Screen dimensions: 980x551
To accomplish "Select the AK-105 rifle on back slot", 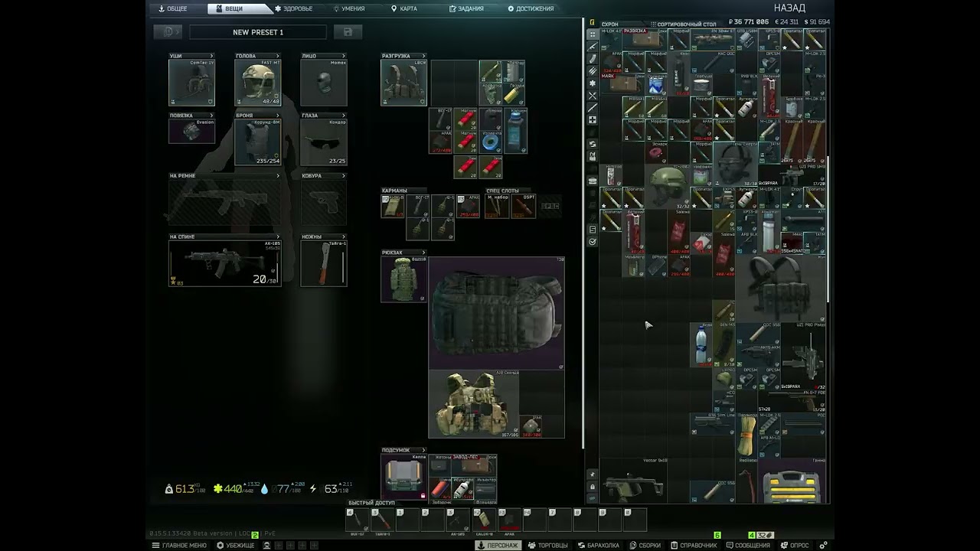I will (225, 263).
